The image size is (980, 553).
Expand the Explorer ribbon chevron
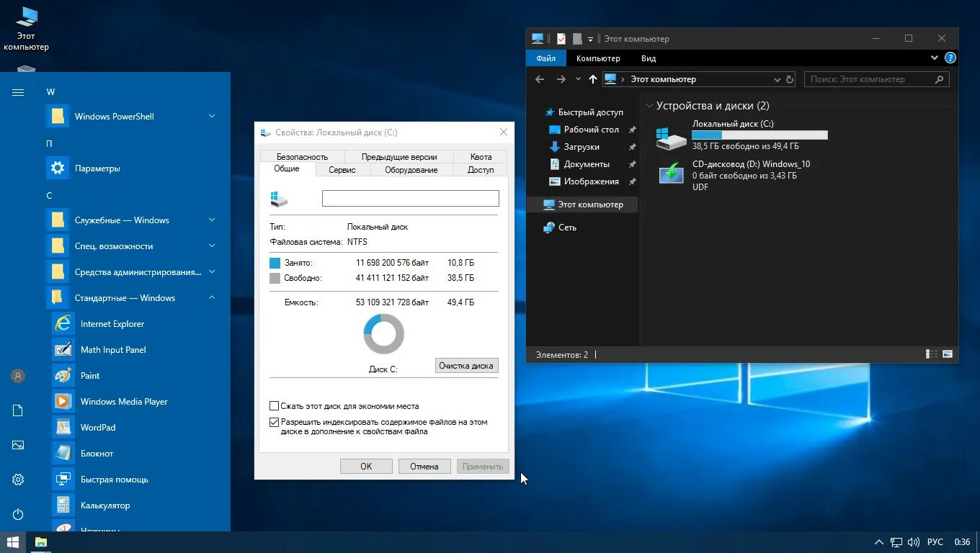point(935,58)
